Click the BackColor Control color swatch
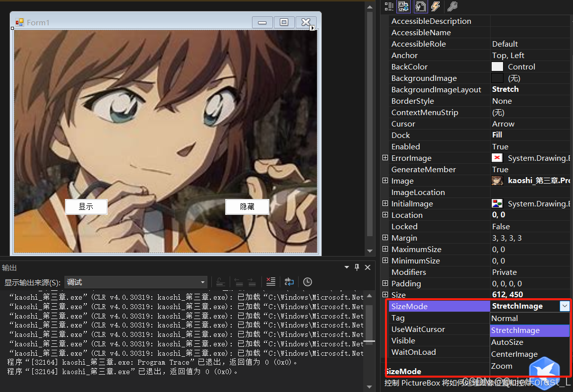Screen dimensions: 573x392 point(497,66)
